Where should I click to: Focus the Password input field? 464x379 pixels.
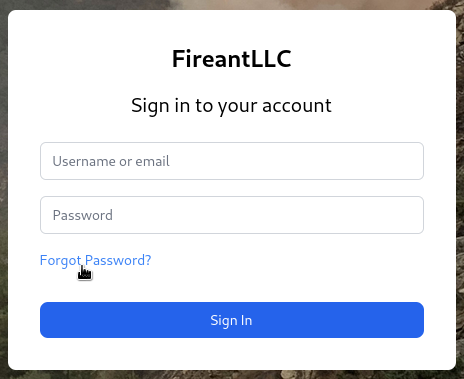[x=232, y=215]
